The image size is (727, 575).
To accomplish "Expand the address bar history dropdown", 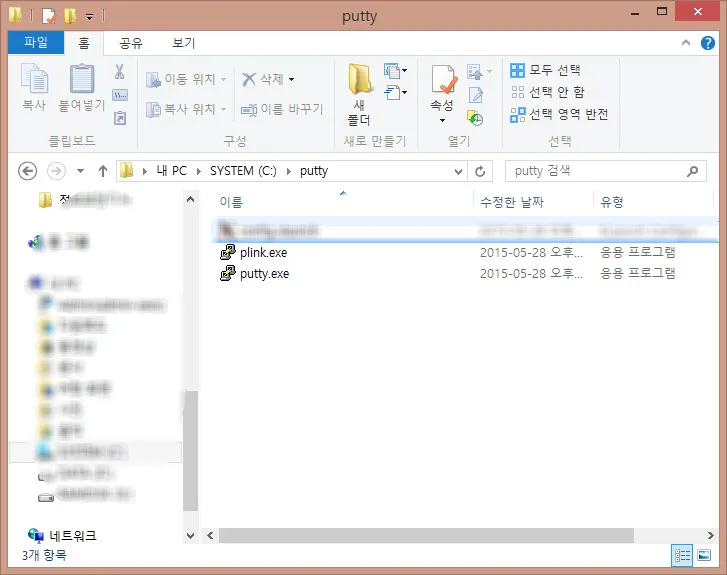I will [x=458, y=172].
